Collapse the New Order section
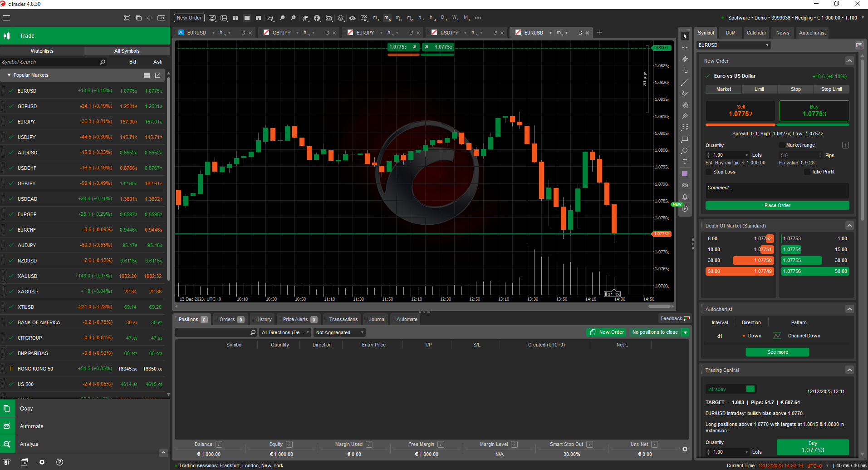 click(x=849, y=61)
